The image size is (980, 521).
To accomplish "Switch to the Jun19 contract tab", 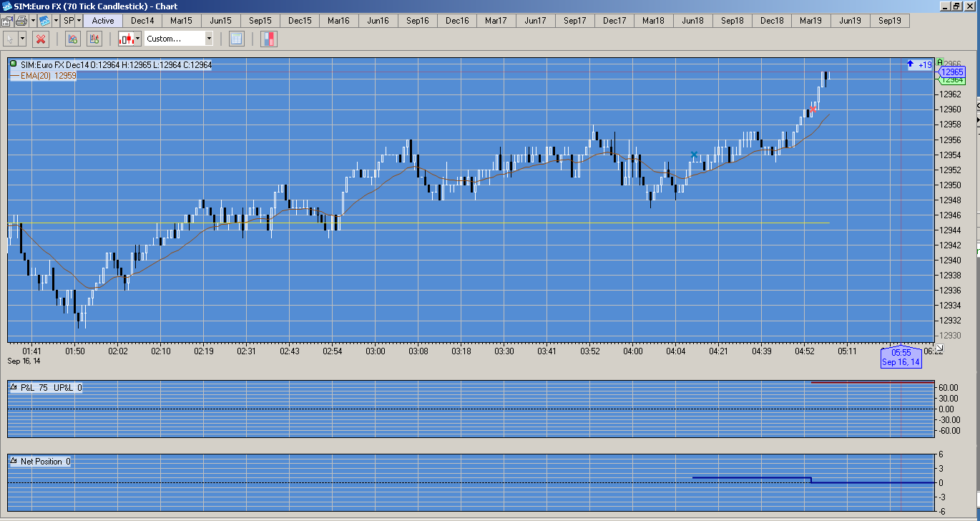I will [851, 21].
